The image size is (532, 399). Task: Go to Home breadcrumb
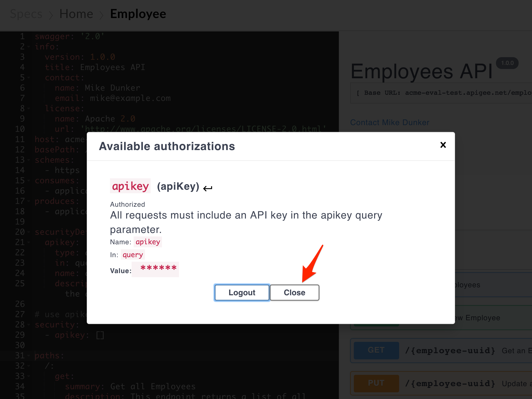[x=76, y=14]
